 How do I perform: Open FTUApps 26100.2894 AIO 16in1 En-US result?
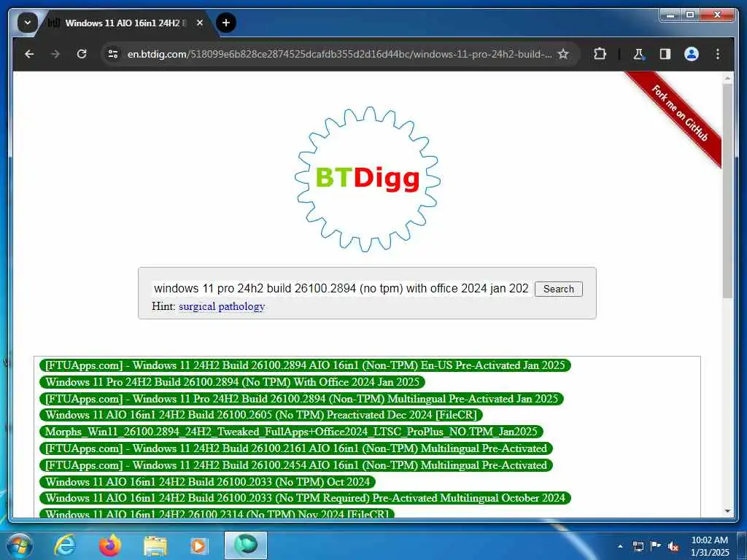(x=305, y=365)
